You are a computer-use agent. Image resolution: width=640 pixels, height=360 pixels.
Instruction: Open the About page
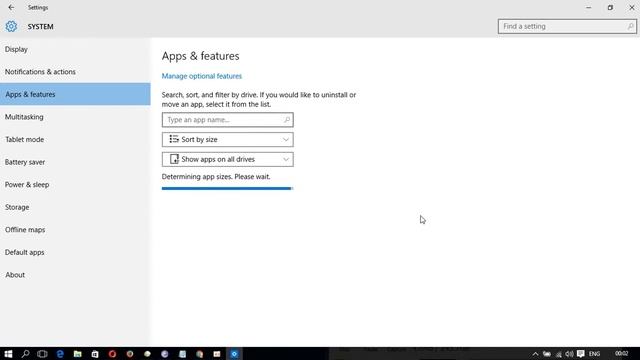tap(75, 275)
